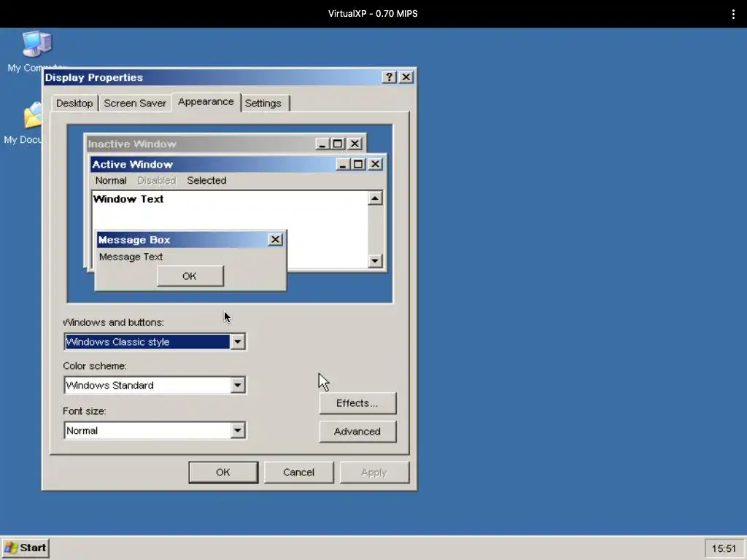Image resolution: width=747 pixels, height=560 pixels.
Task: Select the Appearance tab
Action: (x=206, y=102)
